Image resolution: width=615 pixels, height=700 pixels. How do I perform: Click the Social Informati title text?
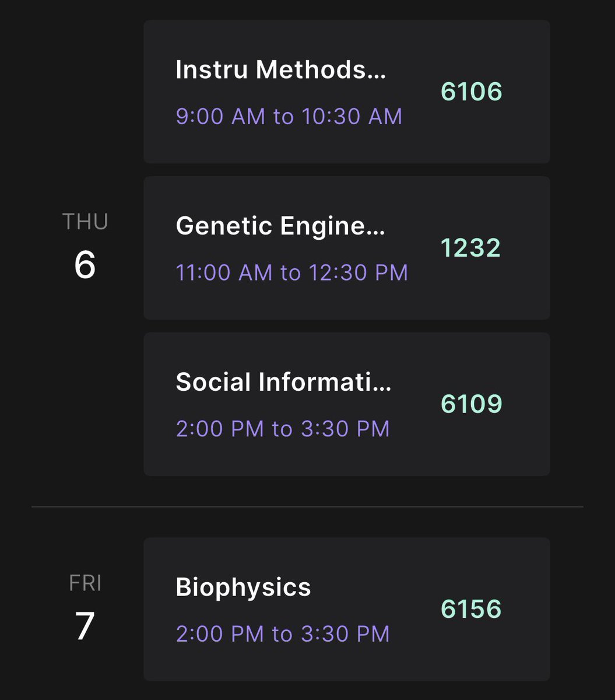[x=284, y=382]
